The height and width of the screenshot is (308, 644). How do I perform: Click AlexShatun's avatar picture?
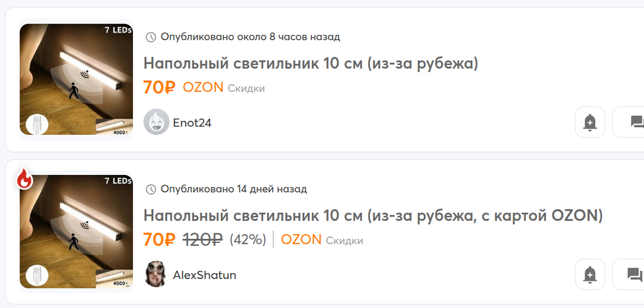click(156, 274)
